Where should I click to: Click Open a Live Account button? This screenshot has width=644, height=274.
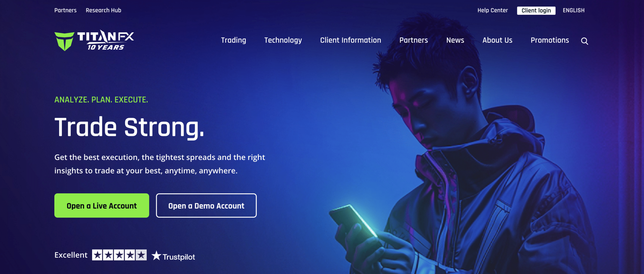coord(102,206)
